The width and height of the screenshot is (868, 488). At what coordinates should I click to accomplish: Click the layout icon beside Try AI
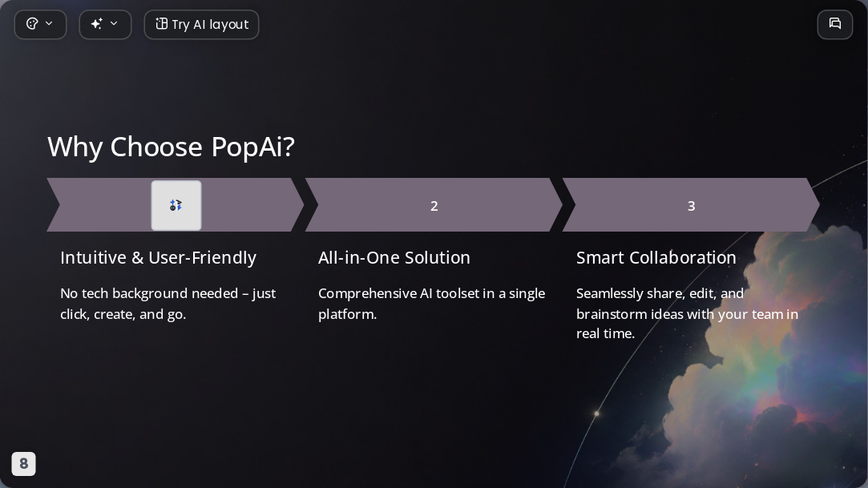coord(161,24)
